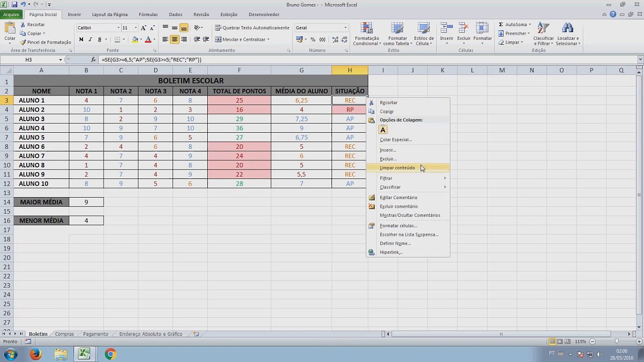Paste using the 'A' paste option icon
644x362 pixels.
[x=383, y=130]
